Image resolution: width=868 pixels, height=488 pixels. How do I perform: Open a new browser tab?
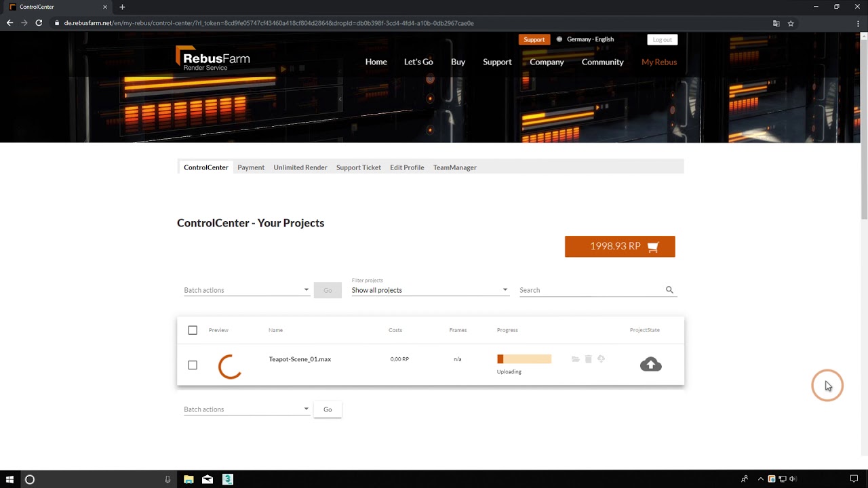(x=122, y=7)
